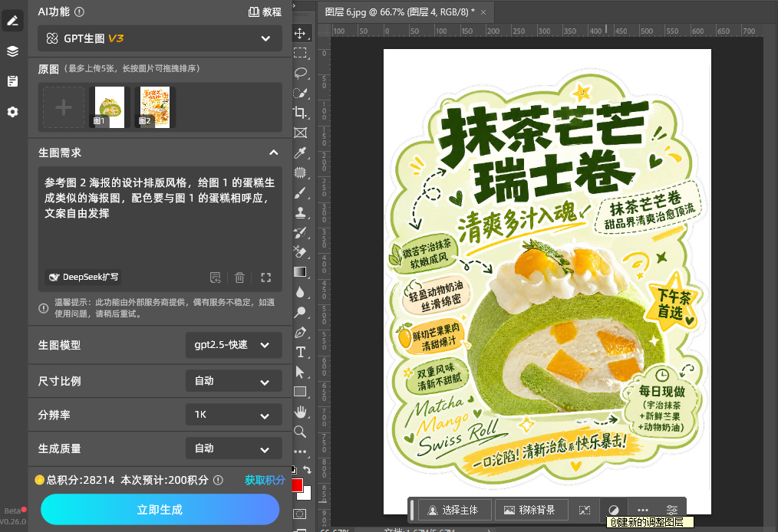Select the Rectangle shape tool

(300, 392)
